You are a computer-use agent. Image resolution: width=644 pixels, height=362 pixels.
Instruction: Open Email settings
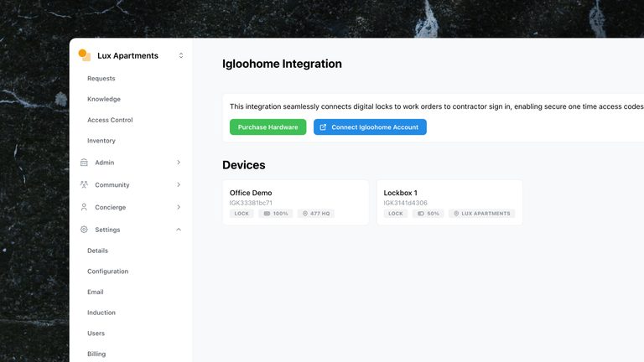pos(96,292)
